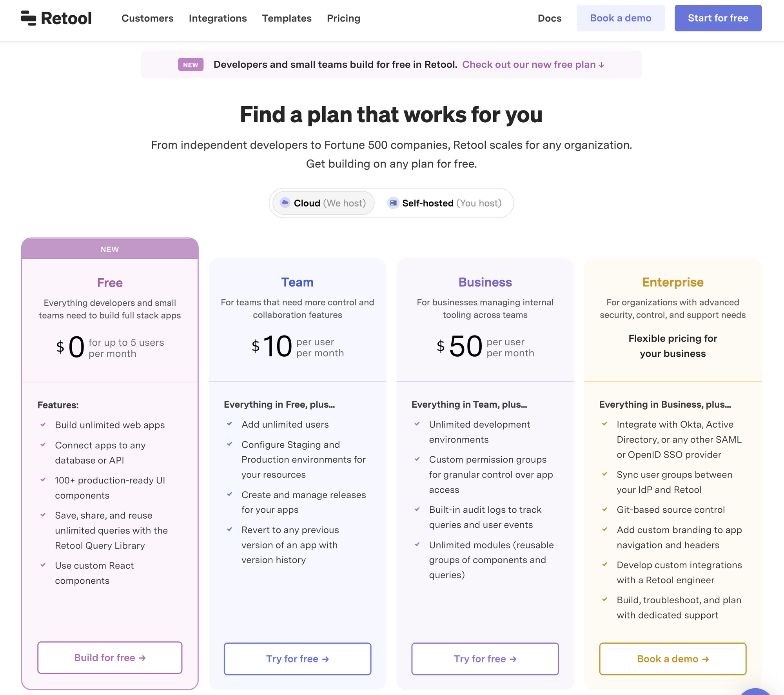Click Try for free under Team plan
Viewport: 784px width, 695px height.
coord(298,659)
